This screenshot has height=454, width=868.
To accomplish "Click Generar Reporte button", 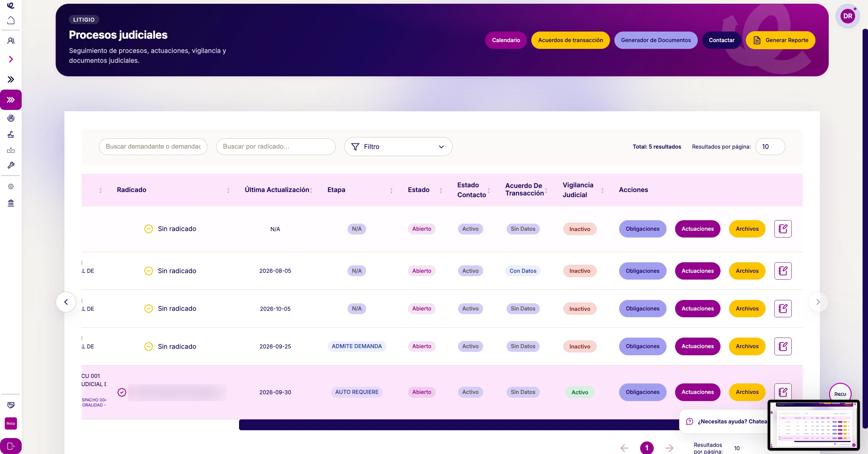I will coord(781,40).
